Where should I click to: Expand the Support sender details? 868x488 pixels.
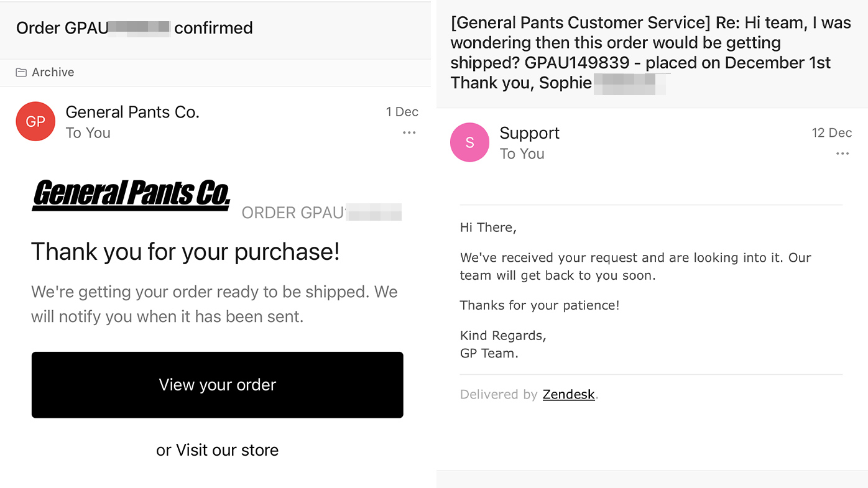coord(529,132)
